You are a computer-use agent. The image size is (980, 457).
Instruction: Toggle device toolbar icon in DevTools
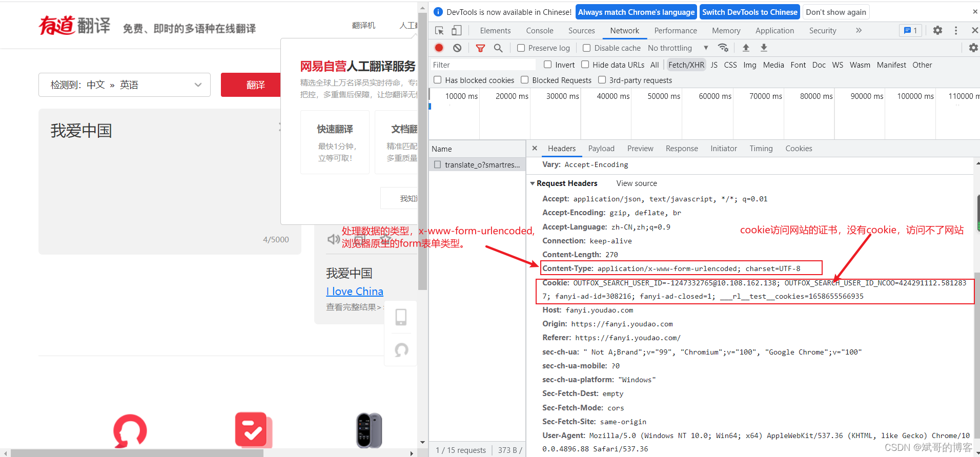tap(456, 31)
